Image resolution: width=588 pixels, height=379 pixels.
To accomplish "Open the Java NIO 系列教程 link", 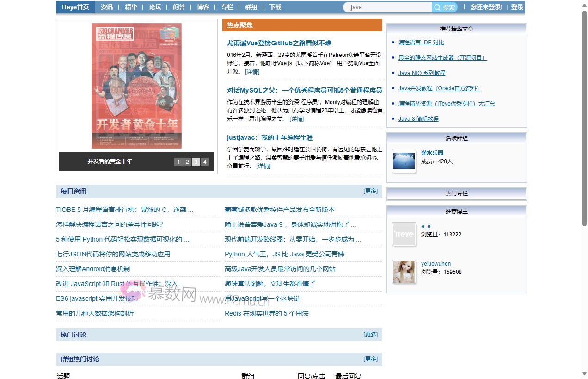I will click(x=422, y=73).
